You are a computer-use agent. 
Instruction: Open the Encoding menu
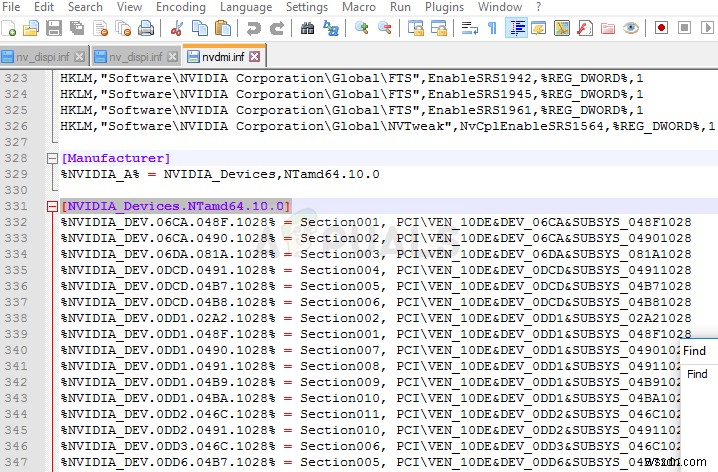[x=180, y=7]
